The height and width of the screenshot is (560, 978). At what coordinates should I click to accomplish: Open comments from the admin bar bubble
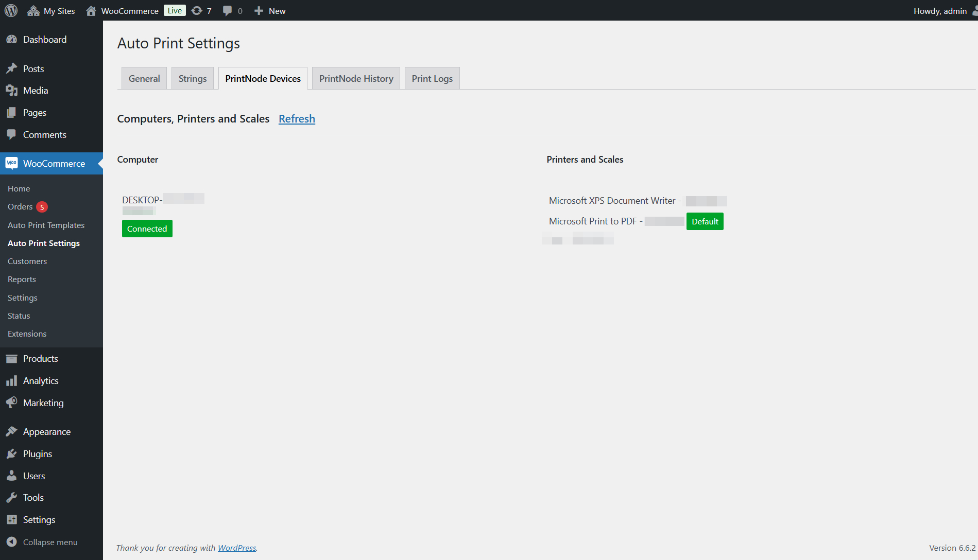(x=231, y=10)
